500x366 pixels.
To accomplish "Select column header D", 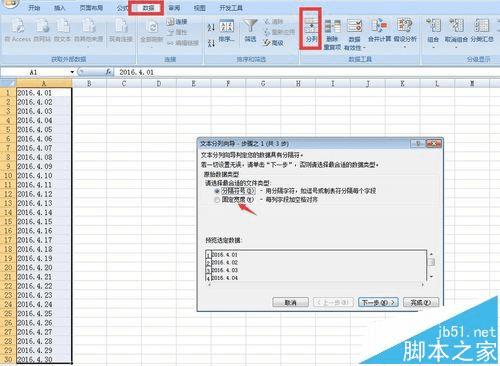I will [x=159, y=83].
